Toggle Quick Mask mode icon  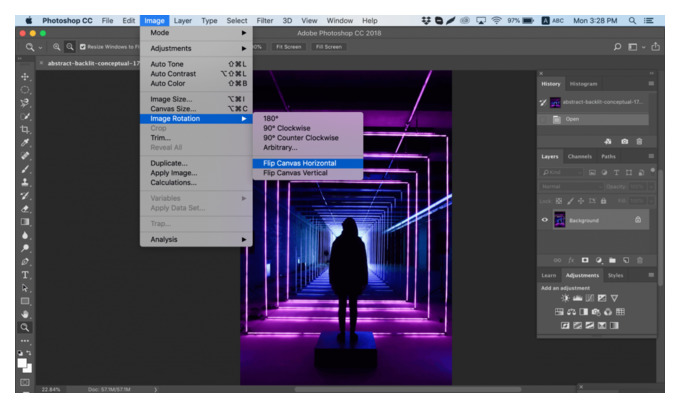pos(25,382)
